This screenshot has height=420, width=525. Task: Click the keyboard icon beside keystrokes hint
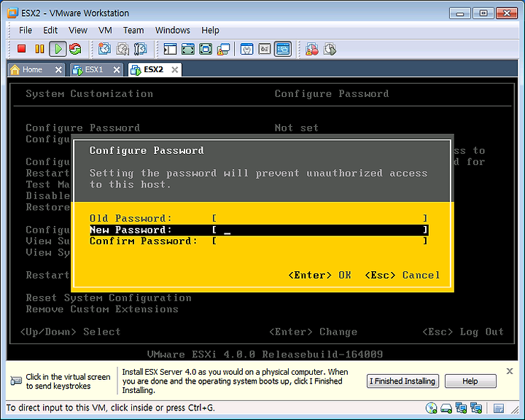pyautogui.click(x=16, y=381)
